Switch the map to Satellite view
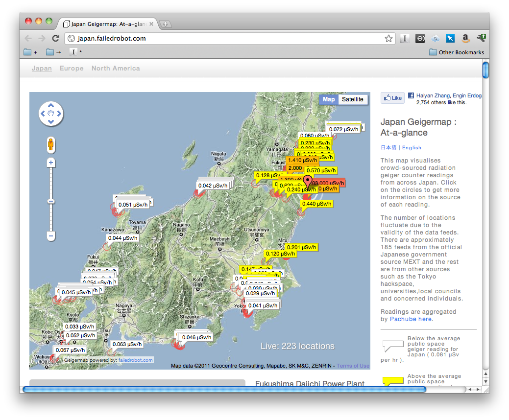509x420 pixels. (353, 99)
